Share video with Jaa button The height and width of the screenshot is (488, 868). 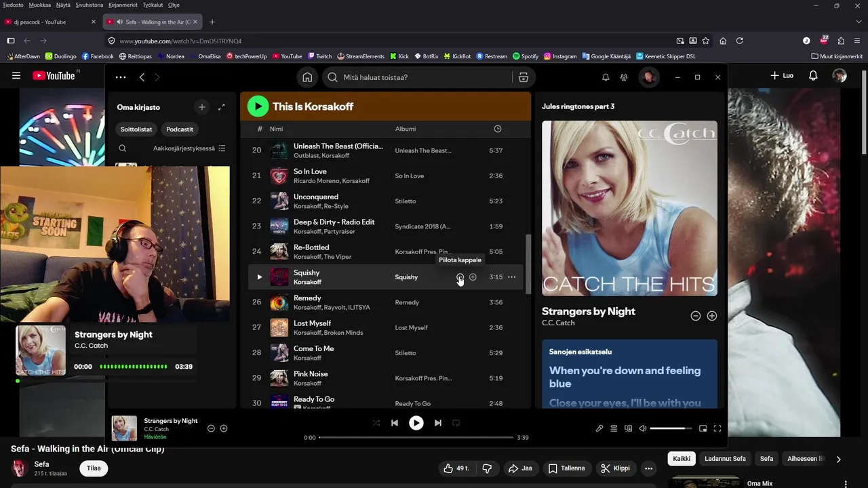click(x=520, y=468)
